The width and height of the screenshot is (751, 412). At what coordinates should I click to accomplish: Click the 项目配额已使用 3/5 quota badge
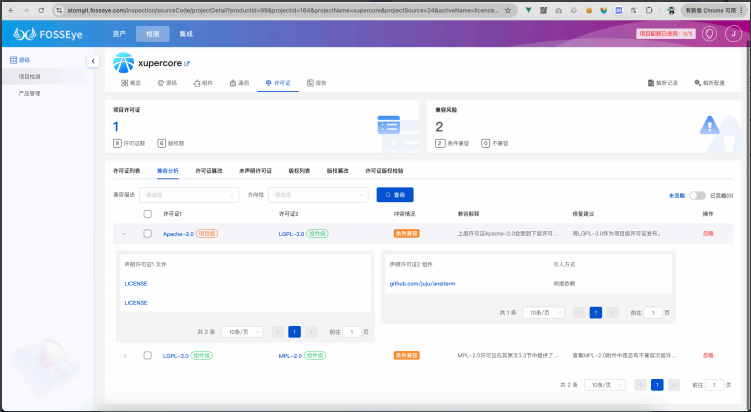pyautogui.click(x=666, y=34)
